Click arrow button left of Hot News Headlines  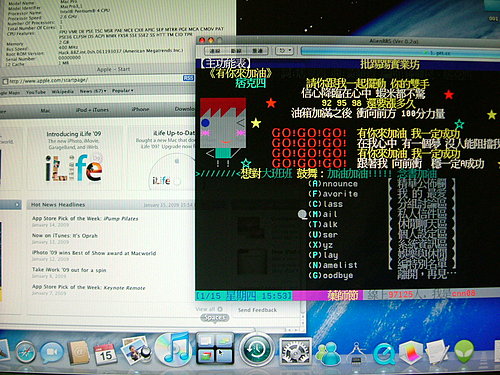point(17,205)
